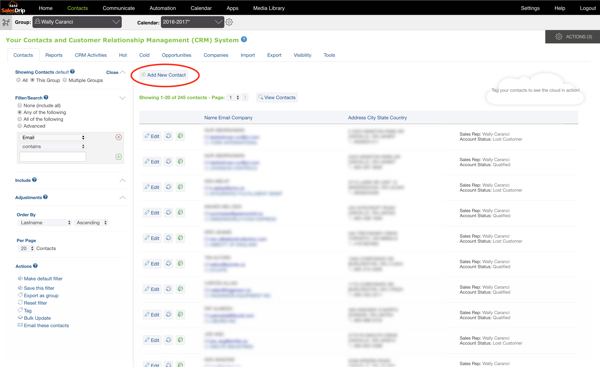Click the filter value text input
Image resolution: width=600 pixels, height=367 pixels.
53,157
